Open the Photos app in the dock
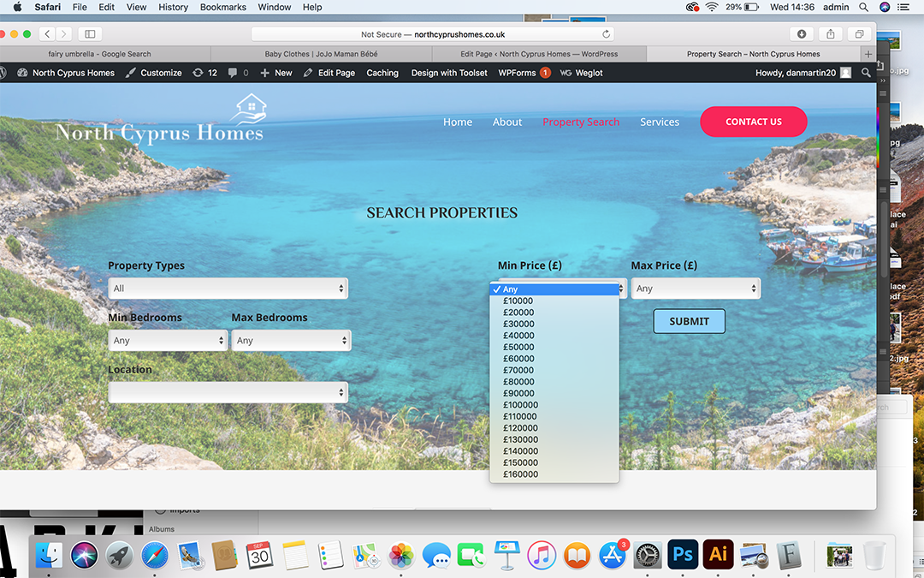The height and width of the screenshot is (578, 924). [401, 555]
